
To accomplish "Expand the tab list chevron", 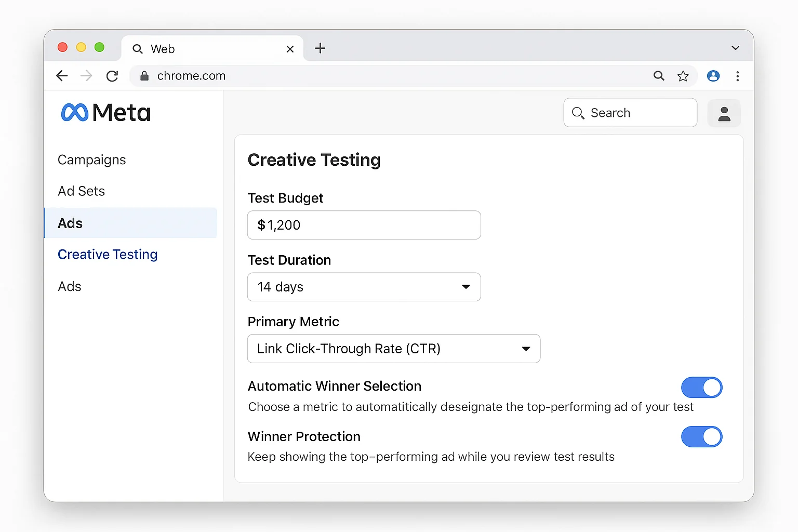I will (x=735, y=48).
